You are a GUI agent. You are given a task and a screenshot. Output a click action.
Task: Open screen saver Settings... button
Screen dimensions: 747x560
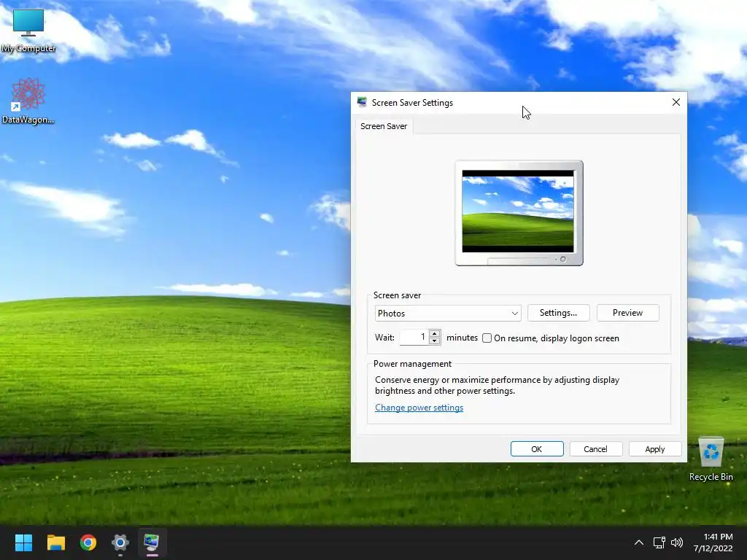[x=558, y=313]
